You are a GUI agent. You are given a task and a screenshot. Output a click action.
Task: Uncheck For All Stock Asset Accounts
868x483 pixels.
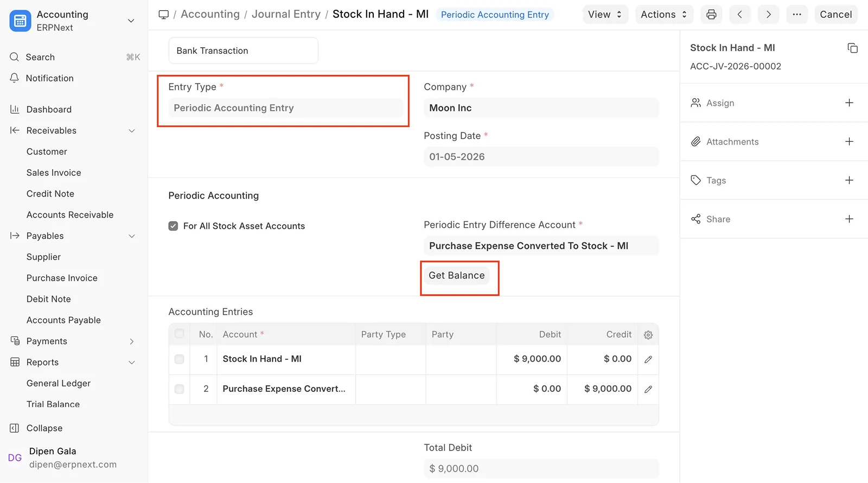click(x=173, y=226)
